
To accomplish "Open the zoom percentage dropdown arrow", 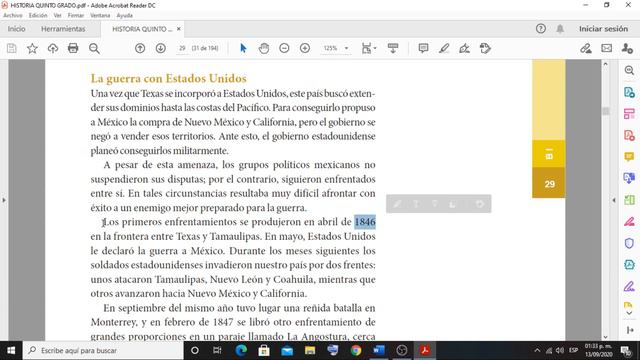I will coord(347,48).
